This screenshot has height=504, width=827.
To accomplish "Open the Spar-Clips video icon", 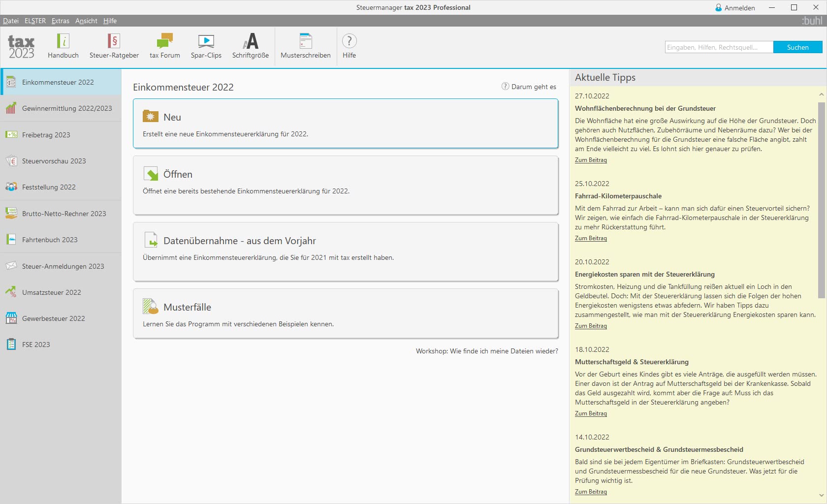I will tap(206, 41).
